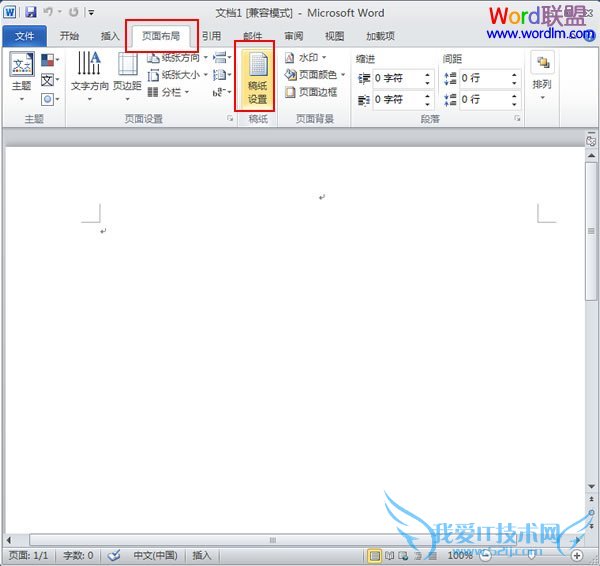Click the 100% zoom level button

pos(460,555)
